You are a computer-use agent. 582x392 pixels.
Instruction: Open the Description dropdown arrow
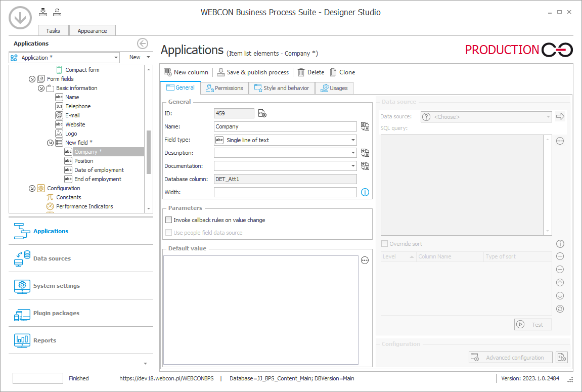353,153
